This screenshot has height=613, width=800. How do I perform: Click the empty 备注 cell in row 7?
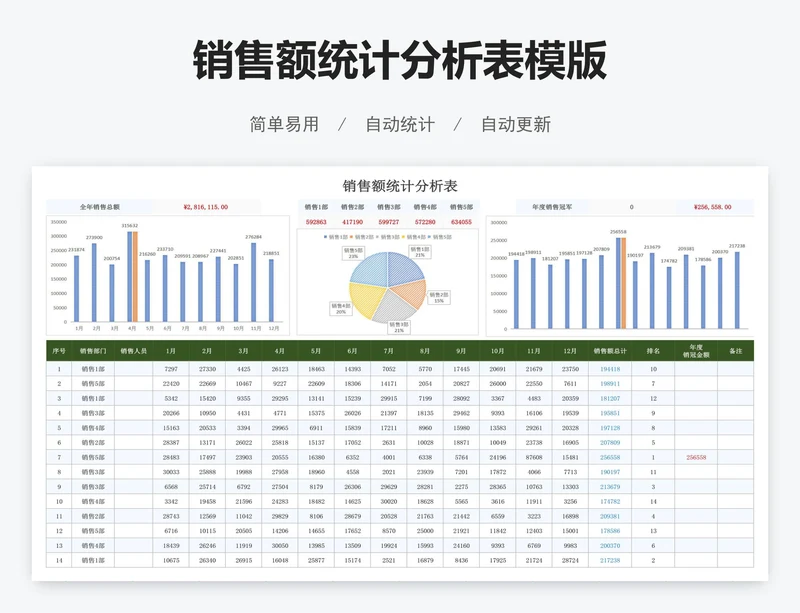point(735,458)
